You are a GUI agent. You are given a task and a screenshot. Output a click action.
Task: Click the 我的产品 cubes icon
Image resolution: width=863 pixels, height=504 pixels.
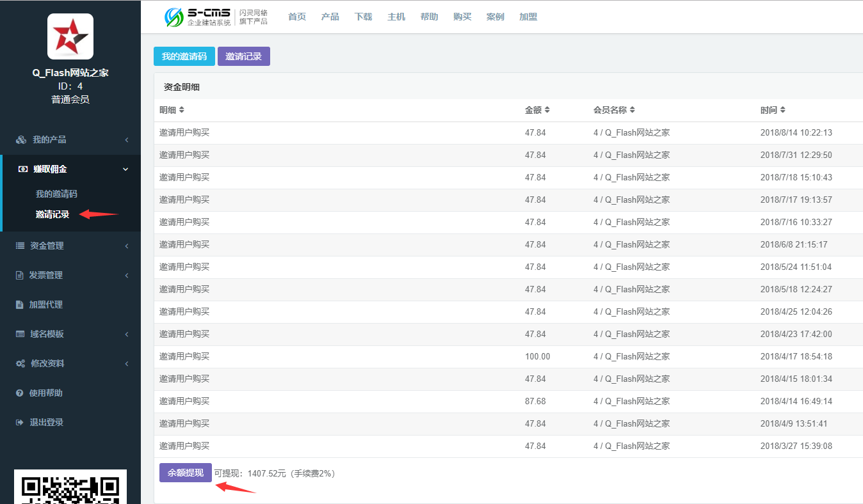click(21, 140)
